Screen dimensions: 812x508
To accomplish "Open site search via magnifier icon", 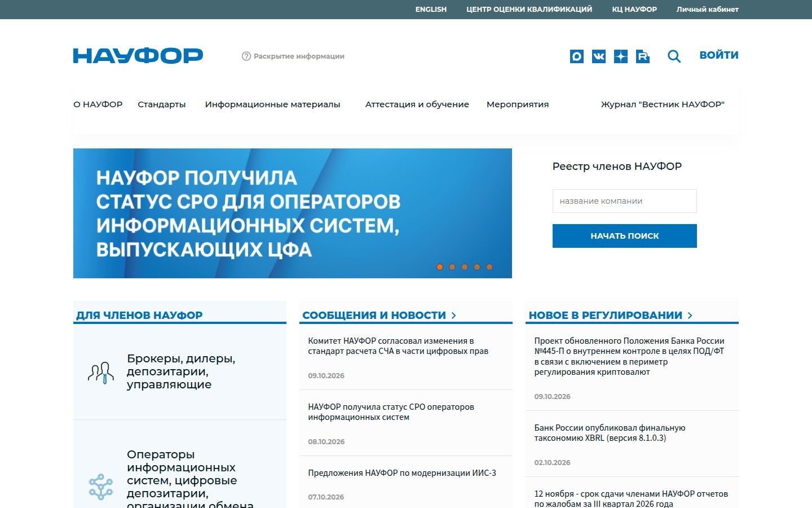I will pyautogui.click(x=674, y=56).
